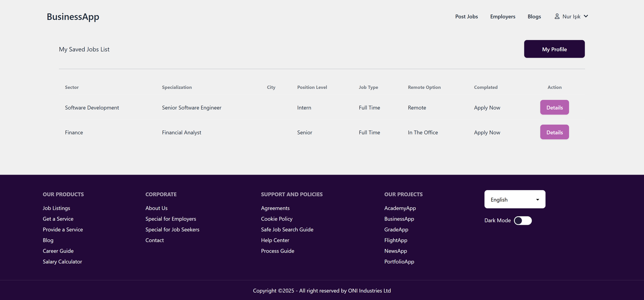
Task: Click the Career Guide footer link
Action: pyautogui.click(x=58, y=251)
